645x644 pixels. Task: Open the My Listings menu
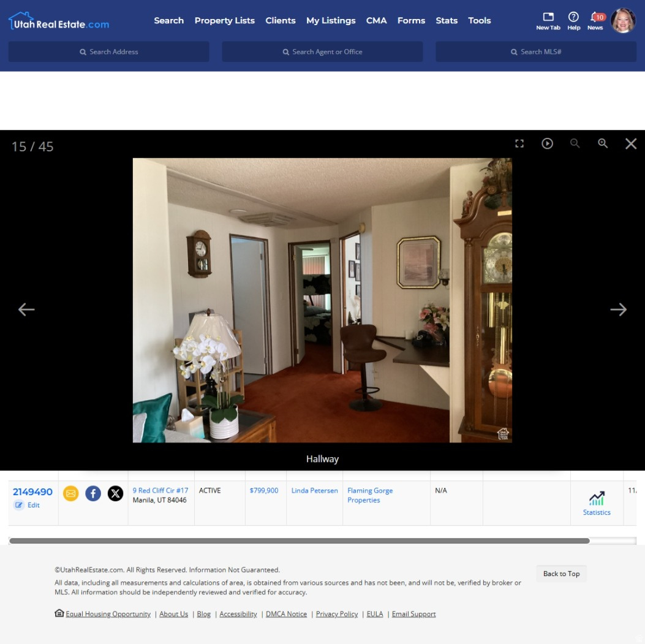pos(331,20)
